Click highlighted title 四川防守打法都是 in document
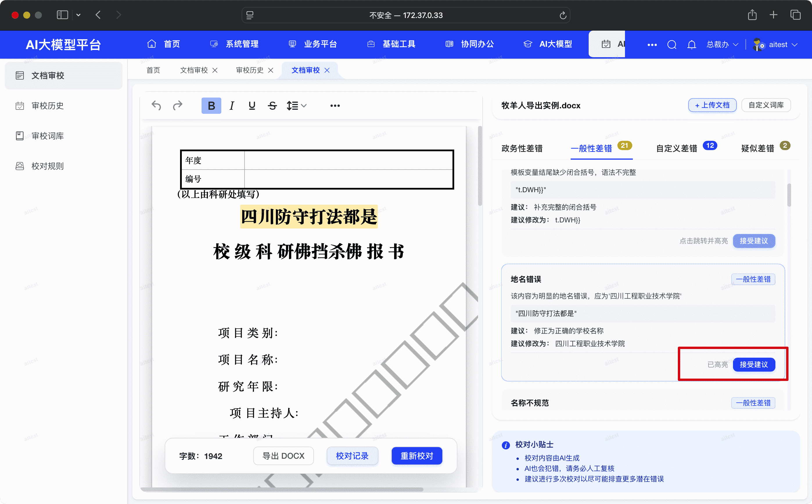Screen dimensions: 812x504 click(x=309, y=217)
